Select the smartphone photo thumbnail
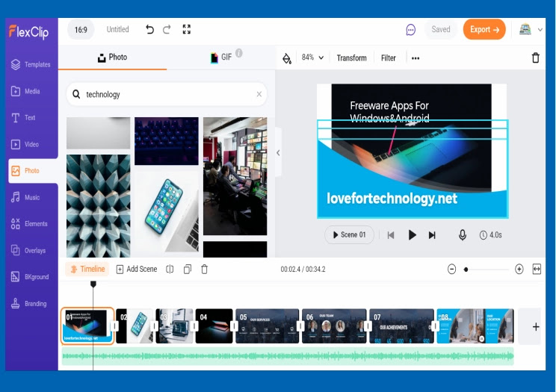Viewport: 556px width, 392px height. click(167, 212)
